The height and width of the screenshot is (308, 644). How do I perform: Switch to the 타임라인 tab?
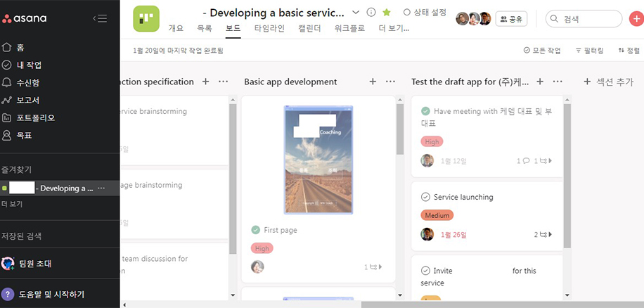coord(269,28)
